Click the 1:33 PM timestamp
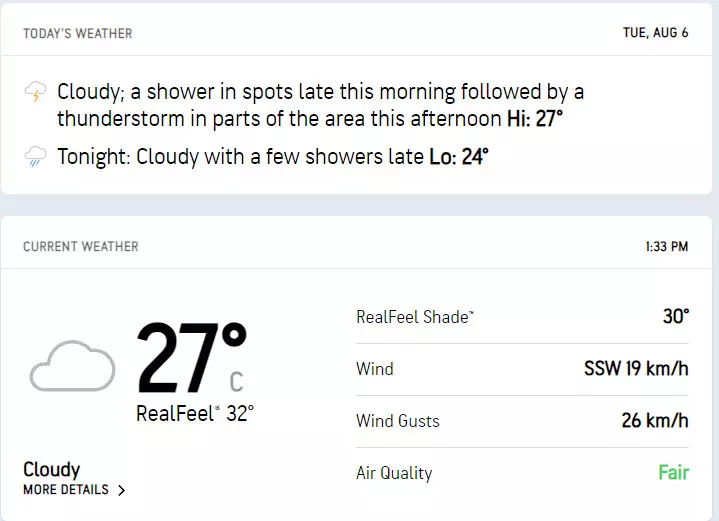The width and height of the screenshot is (719, 521). click(x=667, y=246)
